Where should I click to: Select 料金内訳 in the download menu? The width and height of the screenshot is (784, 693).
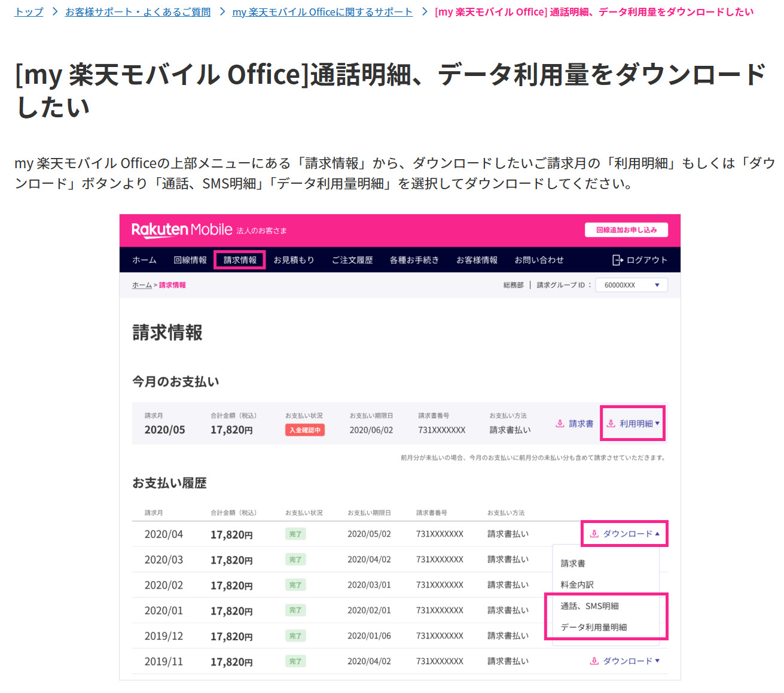click(577, 585)
